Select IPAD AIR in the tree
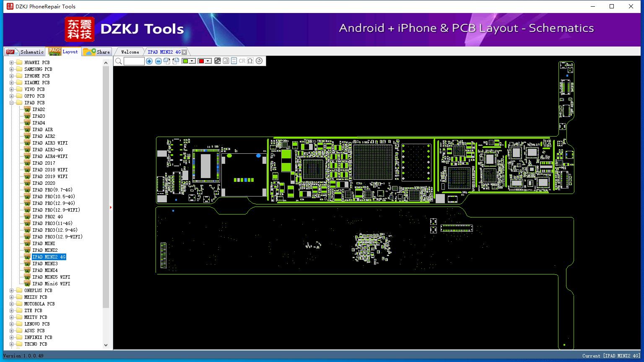Viewport: 644px width, 362px height. coord(43,129)
